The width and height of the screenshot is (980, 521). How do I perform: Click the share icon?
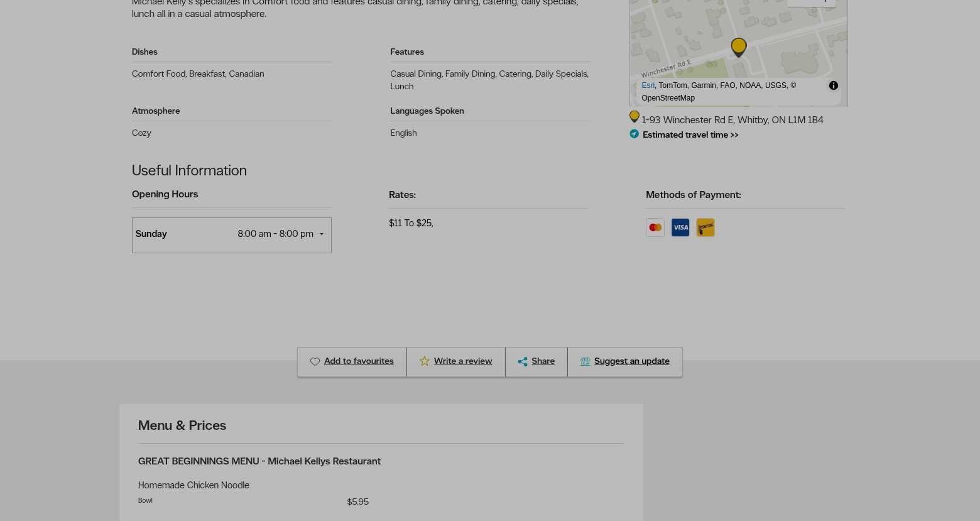pyautogui.click(x=522, y=362)
